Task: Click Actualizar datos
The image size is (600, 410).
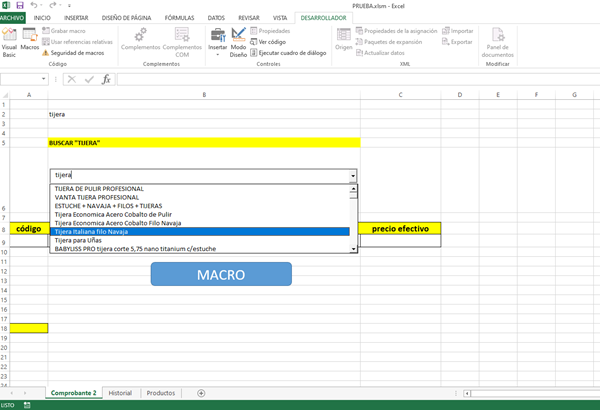Action: [380, 53]
